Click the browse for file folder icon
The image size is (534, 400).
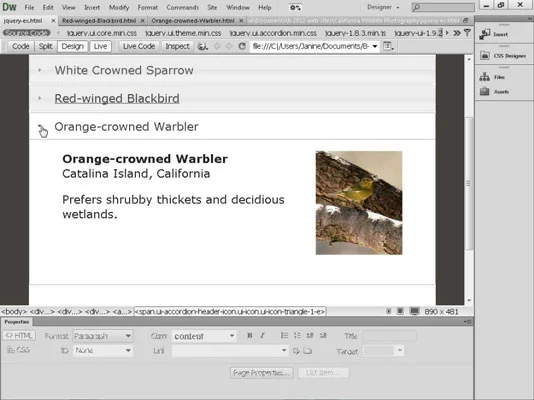[x=308, y=351]
